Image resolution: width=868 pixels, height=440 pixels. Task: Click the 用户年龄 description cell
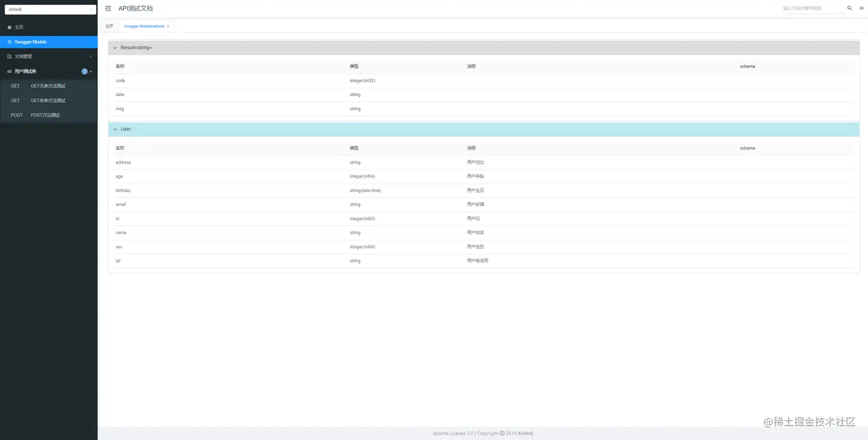(476, 176)
